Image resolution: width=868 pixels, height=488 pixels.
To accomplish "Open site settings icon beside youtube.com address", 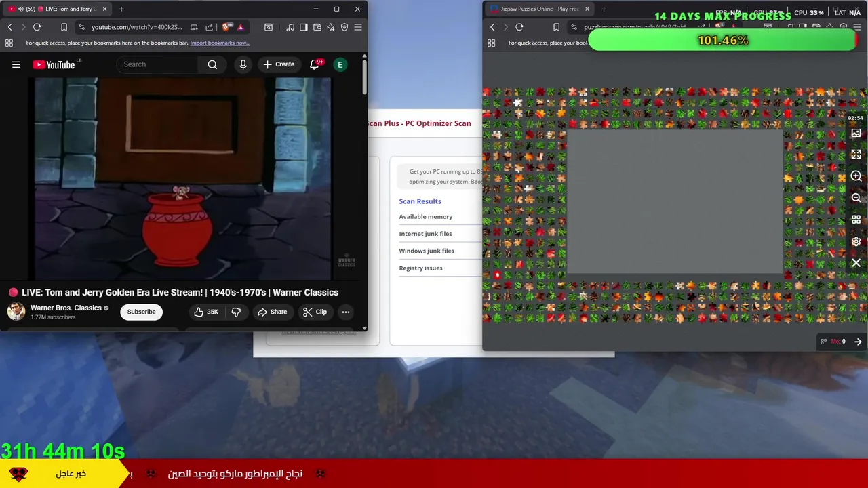I will [x=81, y=27].
